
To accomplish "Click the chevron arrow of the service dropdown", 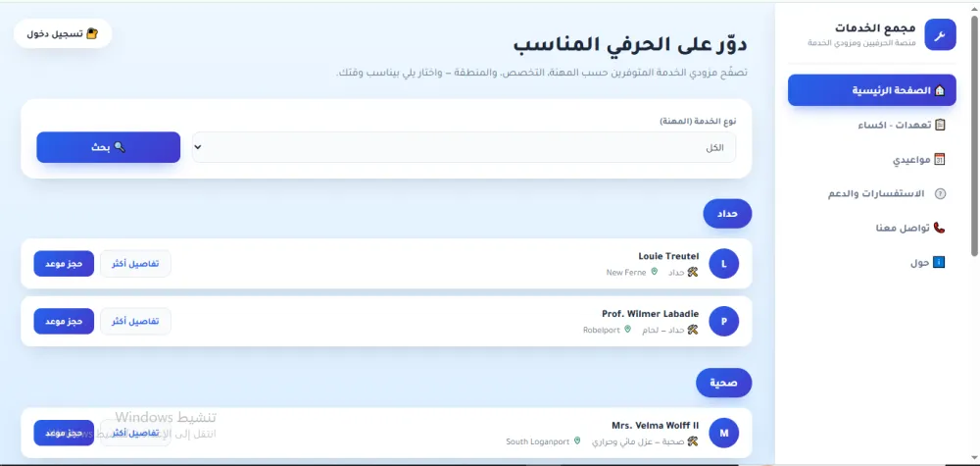I will [x=198, y=147].
